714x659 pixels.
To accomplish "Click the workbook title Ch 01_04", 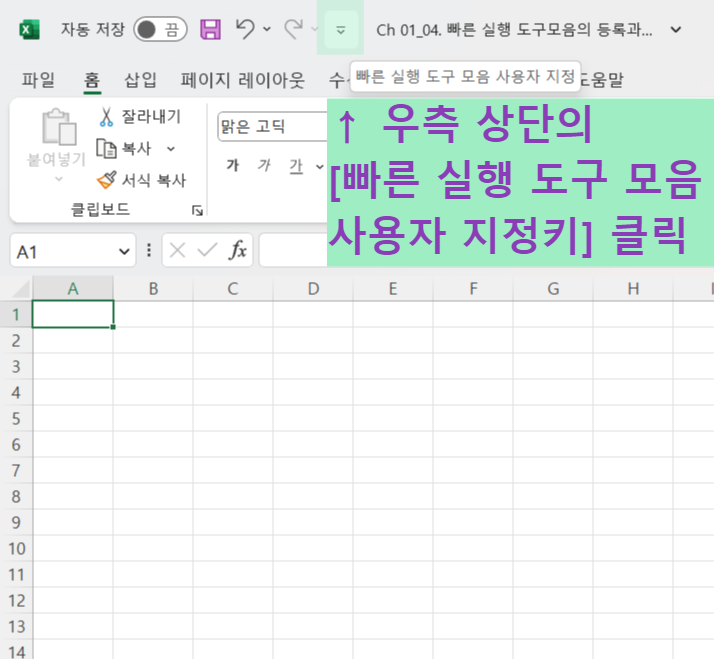I will [x=514, y=30].
